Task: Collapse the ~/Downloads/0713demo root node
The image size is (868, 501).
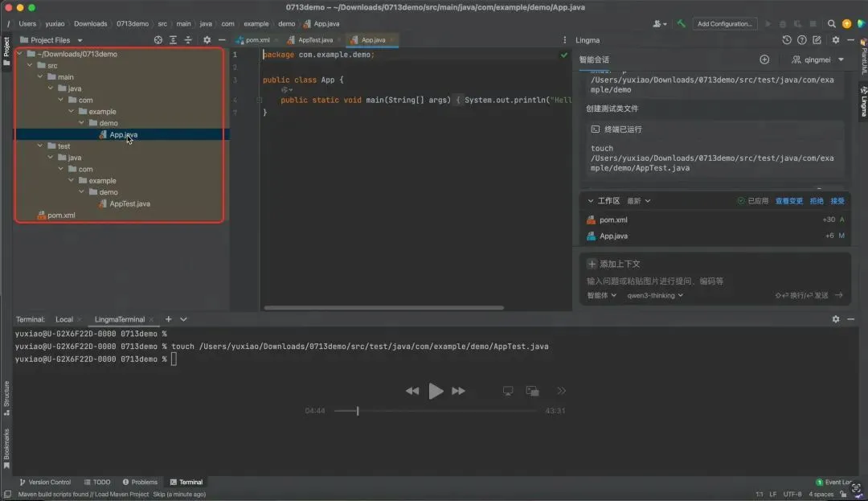Action: (20, 54)
